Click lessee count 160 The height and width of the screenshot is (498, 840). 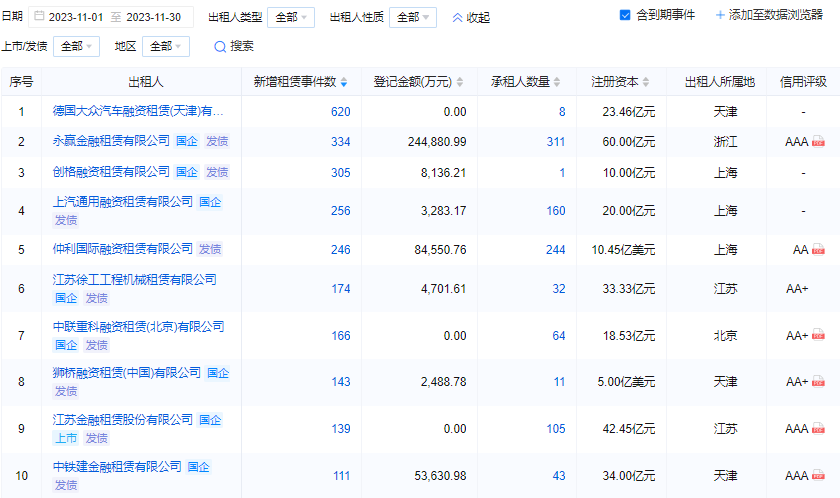(x=556, y=211)
